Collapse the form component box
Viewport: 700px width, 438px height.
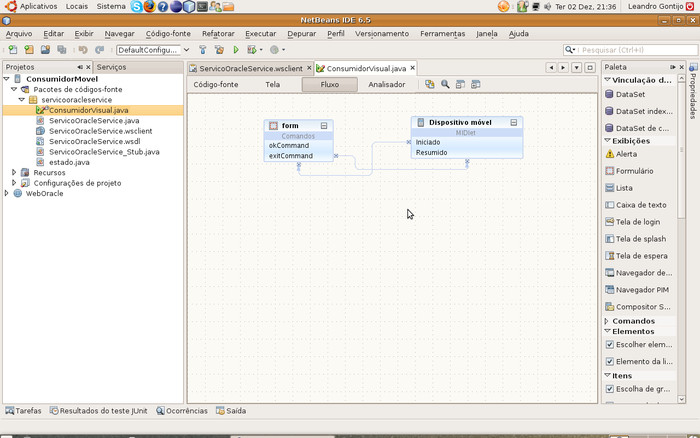(324, 125)
